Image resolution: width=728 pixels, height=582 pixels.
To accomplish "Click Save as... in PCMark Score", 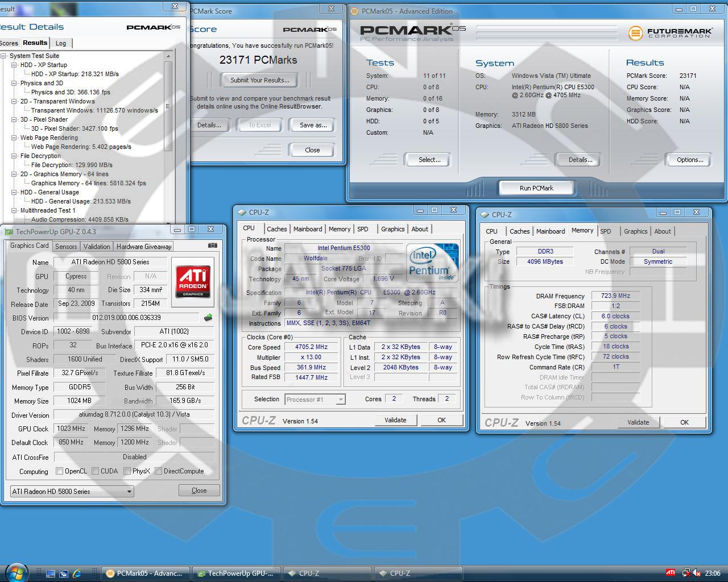I will [313, 125].
